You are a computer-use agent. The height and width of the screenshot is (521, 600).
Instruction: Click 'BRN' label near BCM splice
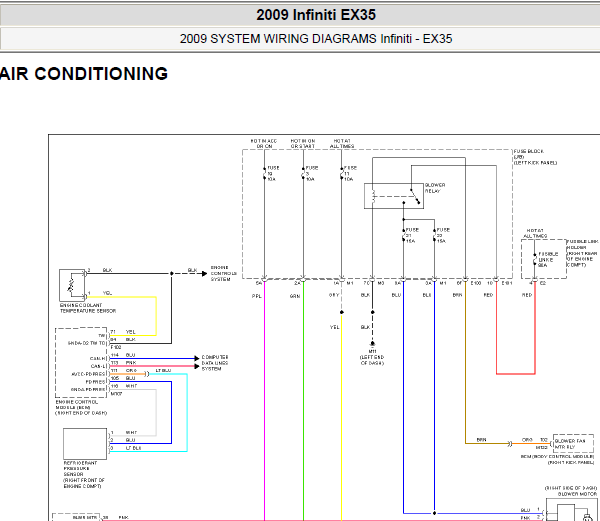(x=481, y=440)
